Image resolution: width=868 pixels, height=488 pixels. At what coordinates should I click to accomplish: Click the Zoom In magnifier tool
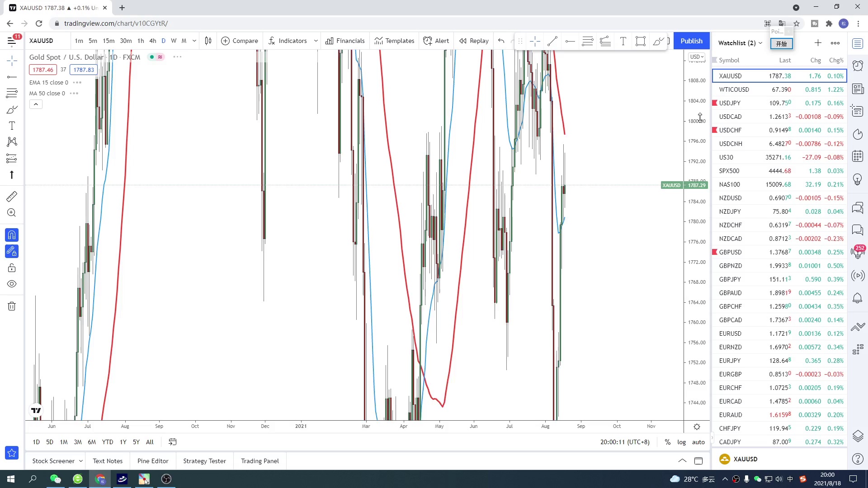point(12,213)
